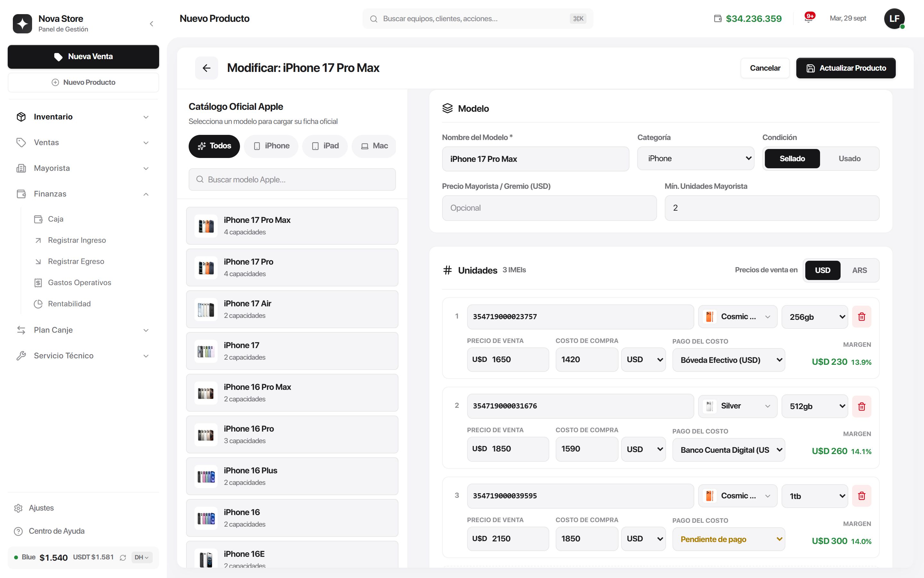
Task: Open the Cosmic color selector on unit 1
Action: click(x=738, y=317)
